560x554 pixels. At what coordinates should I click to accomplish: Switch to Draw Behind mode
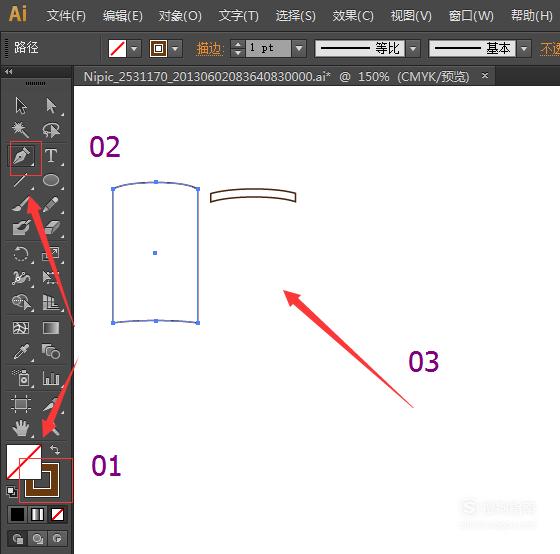point(38,538)
